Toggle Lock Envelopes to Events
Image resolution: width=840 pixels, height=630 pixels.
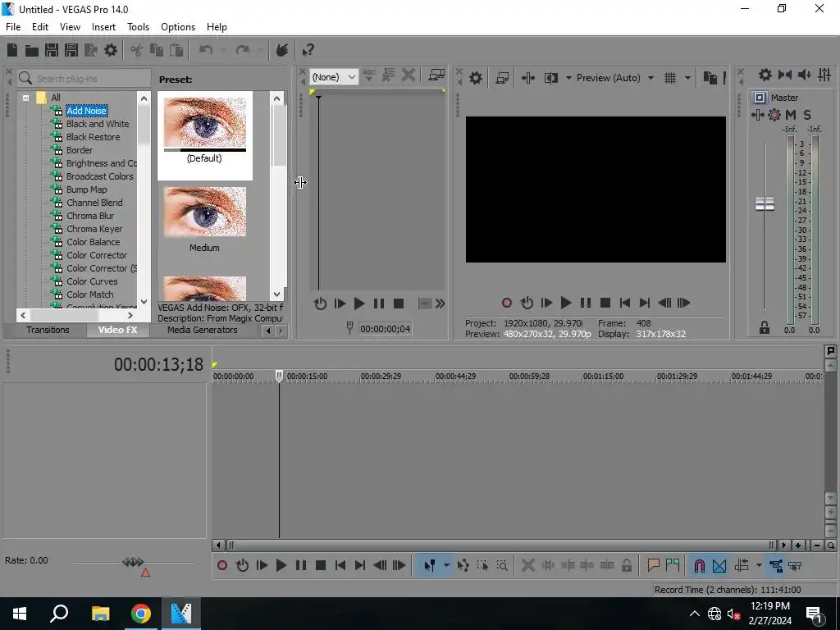point(776,566)
